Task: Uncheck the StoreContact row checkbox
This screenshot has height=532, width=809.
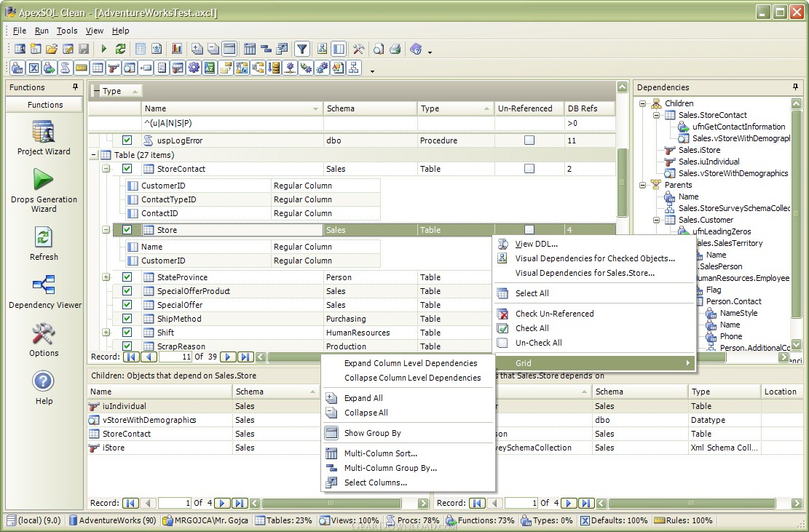Action: 127,169
